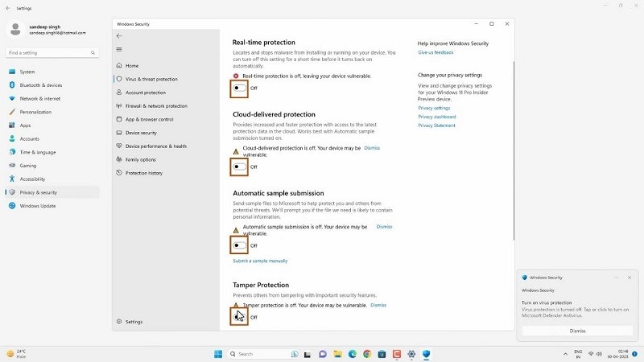Close the Windows Security notification toast

630,278
